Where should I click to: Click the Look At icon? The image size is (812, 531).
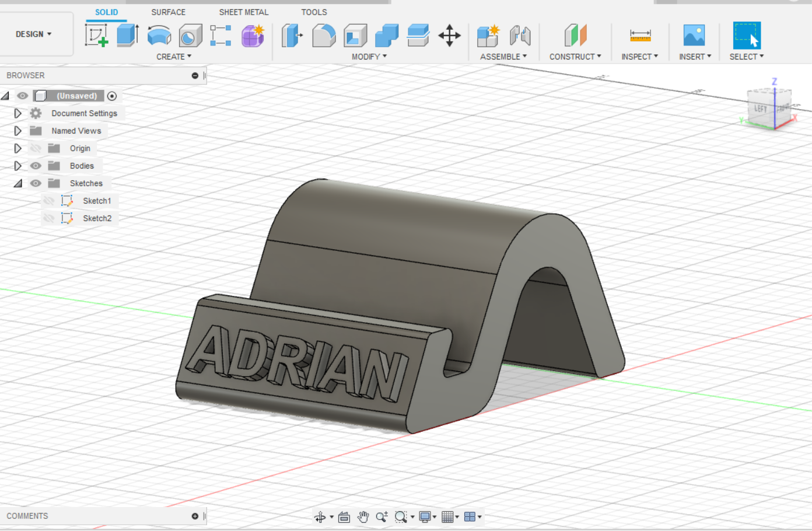344,517
